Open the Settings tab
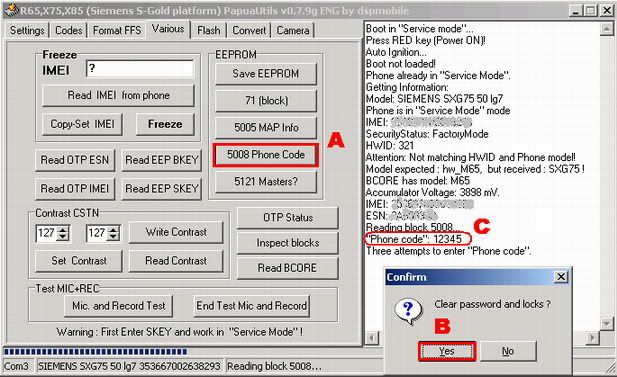The image size is (617, 377). [27, 30]
